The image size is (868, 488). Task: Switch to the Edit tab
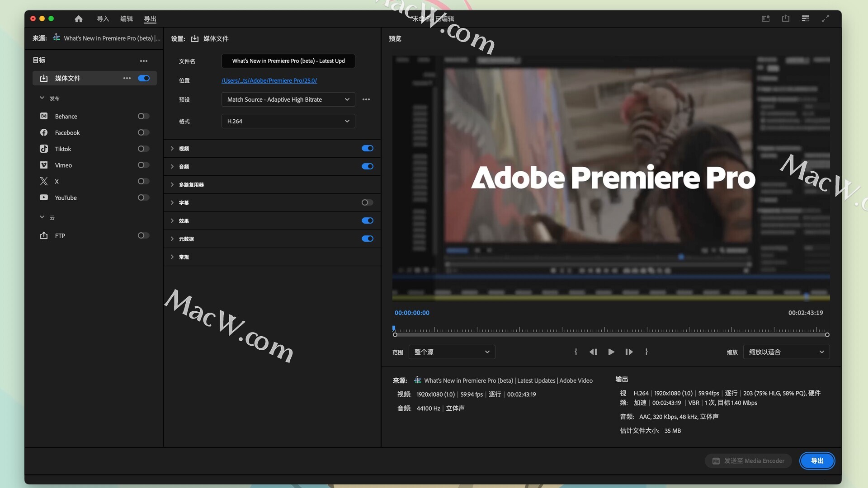pos(127,19)
